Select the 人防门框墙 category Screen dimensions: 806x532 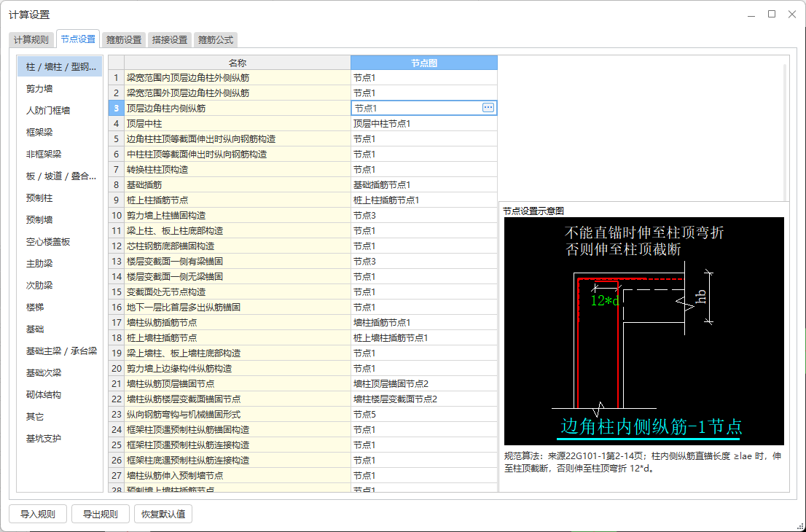point(60,111)
